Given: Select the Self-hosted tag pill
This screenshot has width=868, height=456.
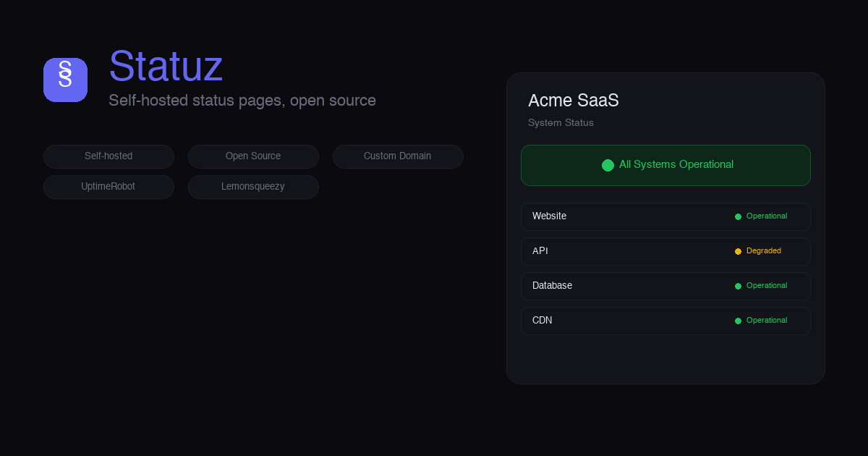Looking at the screenshot, I should [x=109, y=156].
